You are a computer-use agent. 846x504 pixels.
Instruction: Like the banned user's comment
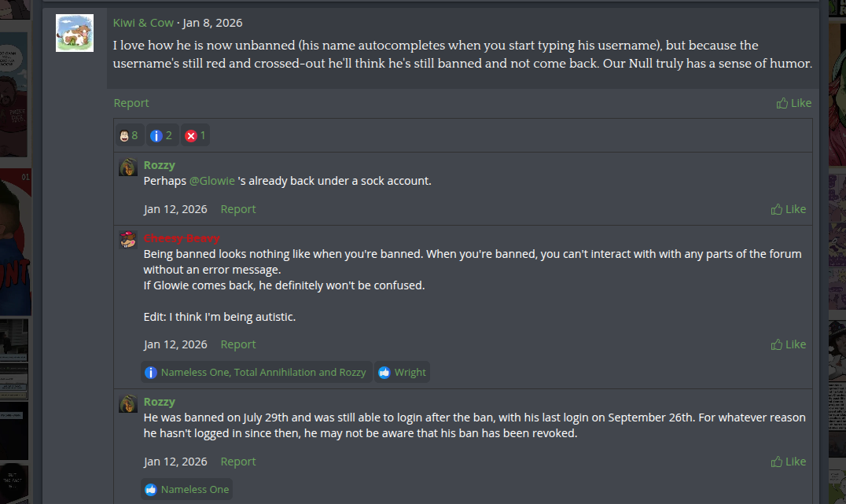789,344
